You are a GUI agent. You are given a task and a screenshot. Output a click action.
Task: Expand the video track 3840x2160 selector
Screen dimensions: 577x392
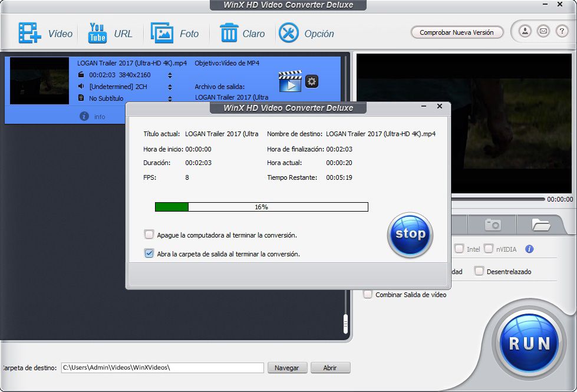point(170,75)
